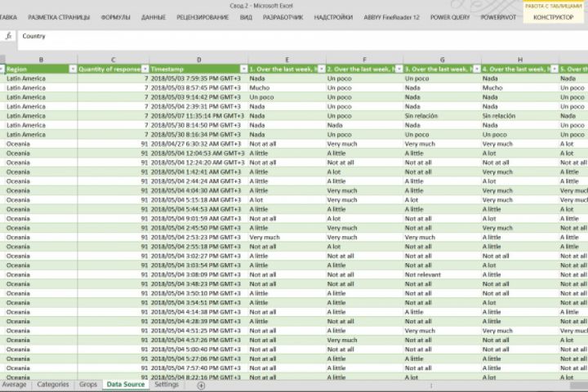Click the formula bar containing Country

(302, 40)
